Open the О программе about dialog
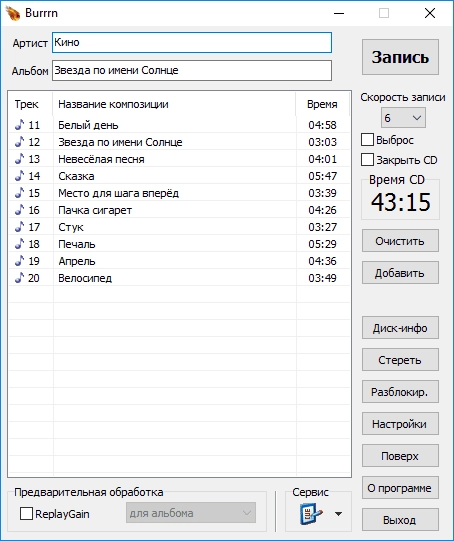 point(400,488)
